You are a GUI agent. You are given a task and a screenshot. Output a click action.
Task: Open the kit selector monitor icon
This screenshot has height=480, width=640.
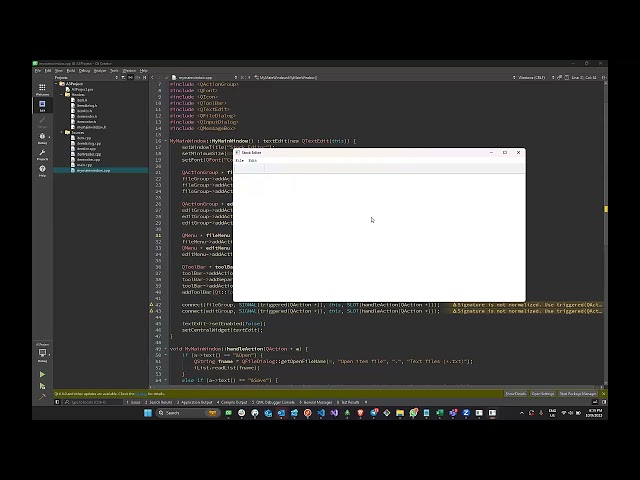(42, 353)
